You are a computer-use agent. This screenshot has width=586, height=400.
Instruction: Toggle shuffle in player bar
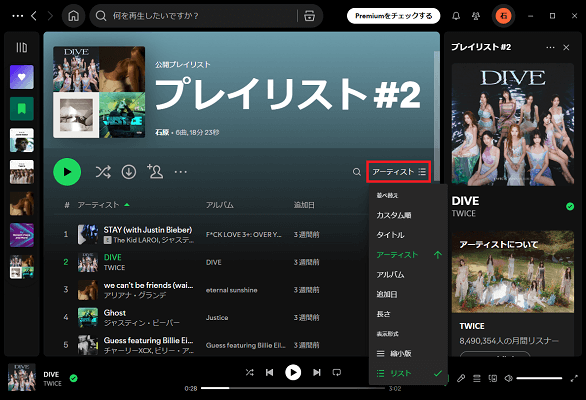click(249, 372)
